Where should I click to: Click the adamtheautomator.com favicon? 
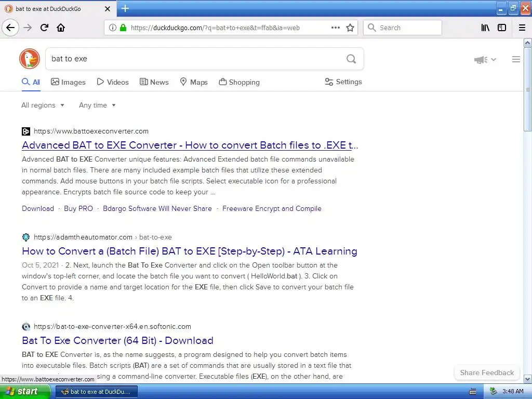tap(26, 237)
